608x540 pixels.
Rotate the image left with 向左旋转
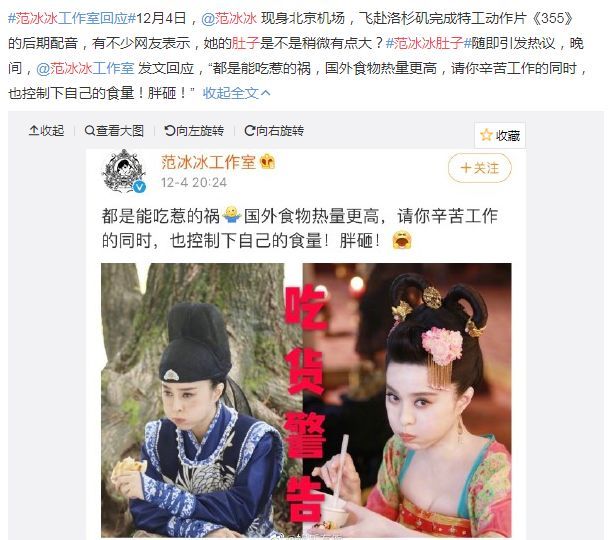194,131
